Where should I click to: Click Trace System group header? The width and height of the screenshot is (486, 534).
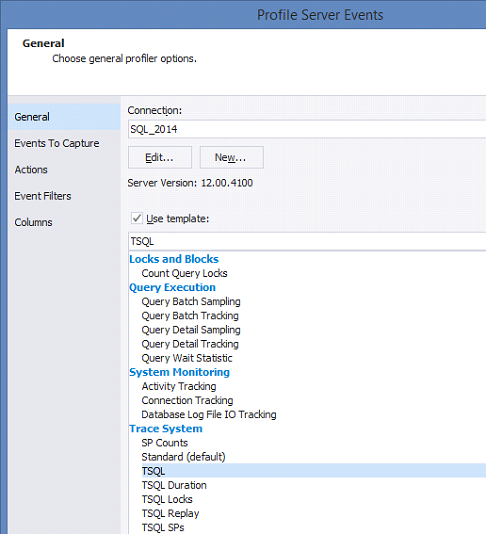[x=166, y=429]
